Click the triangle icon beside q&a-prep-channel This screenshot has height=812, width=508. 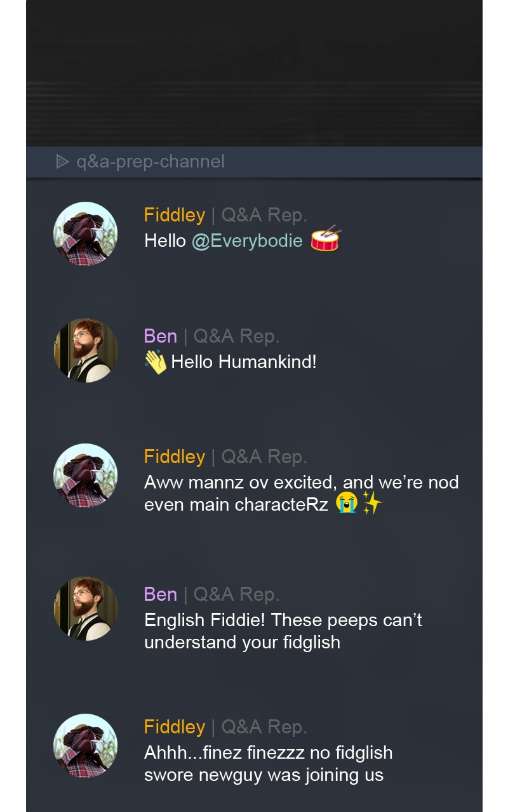62,162
